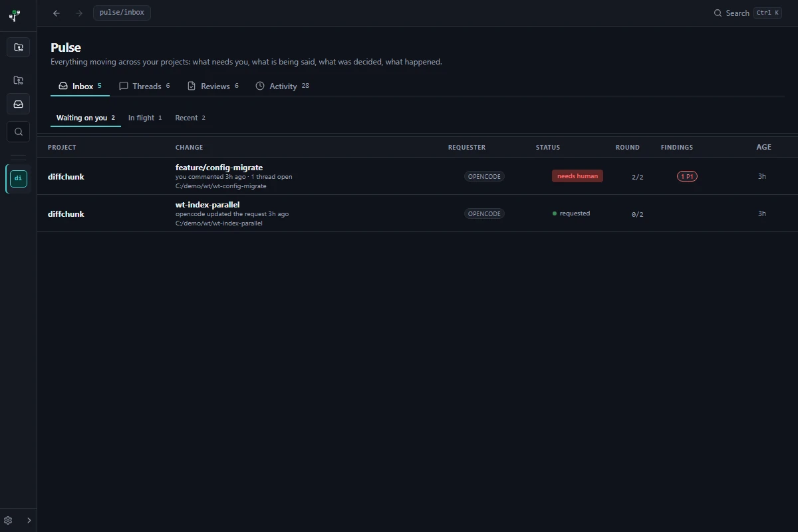Click the sidebar search magnifier icon
This screenshot has height=532, width=798.
[19, 132]
